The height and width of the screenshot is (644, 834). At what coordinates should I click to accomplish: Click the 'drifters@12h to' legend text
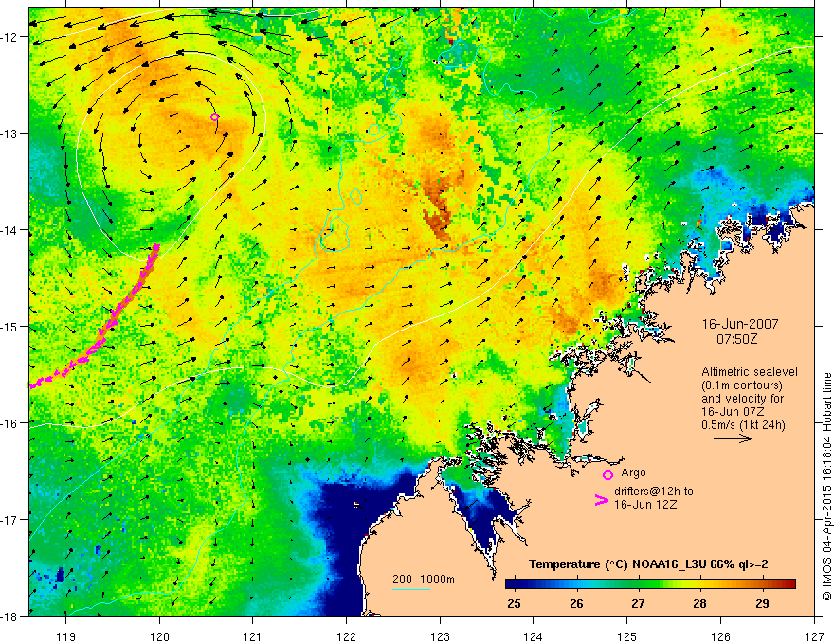[x=654, y=492]
